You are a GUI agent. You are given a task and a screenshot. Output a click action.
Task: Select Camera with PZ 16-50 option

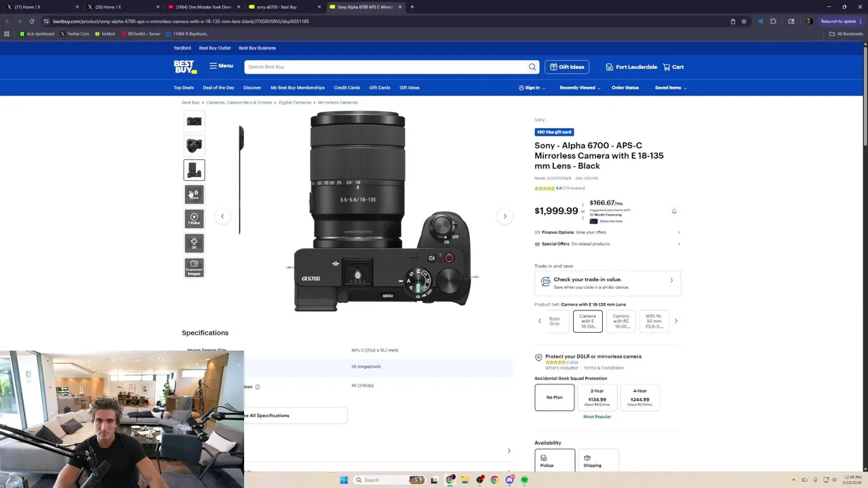tap(621, 321)
